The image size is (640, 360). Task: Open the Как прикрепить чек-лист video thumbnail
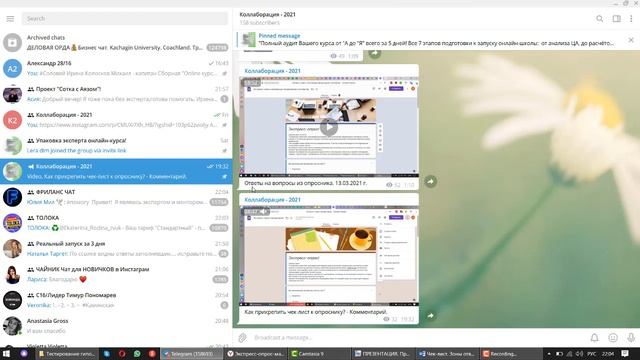click(329, 256)
